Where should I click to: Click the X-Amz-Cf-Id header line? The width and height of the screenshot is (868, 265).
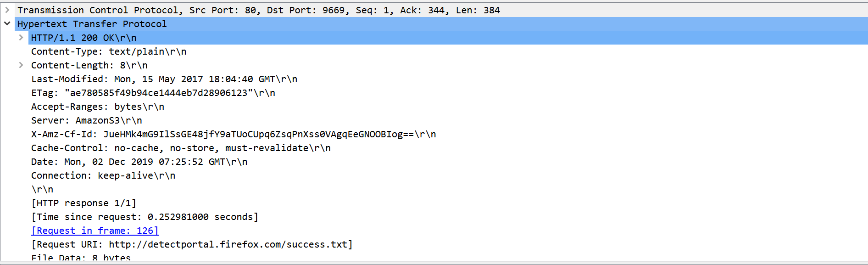pos(233,134)
